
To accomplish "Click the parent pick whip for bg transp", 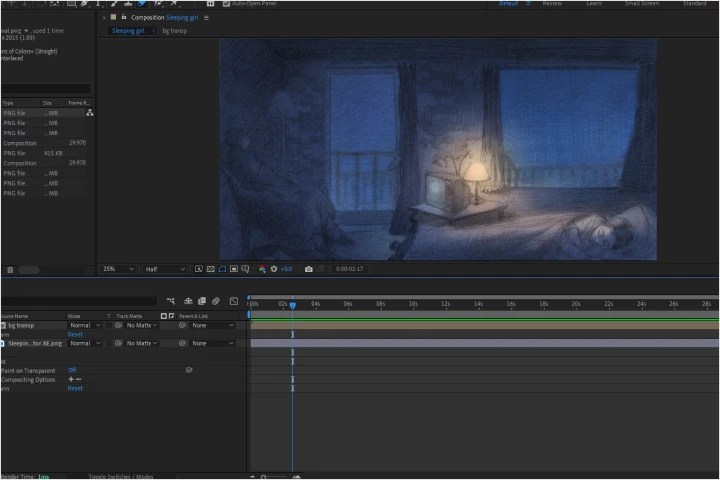I will click(x=182, y=325).
